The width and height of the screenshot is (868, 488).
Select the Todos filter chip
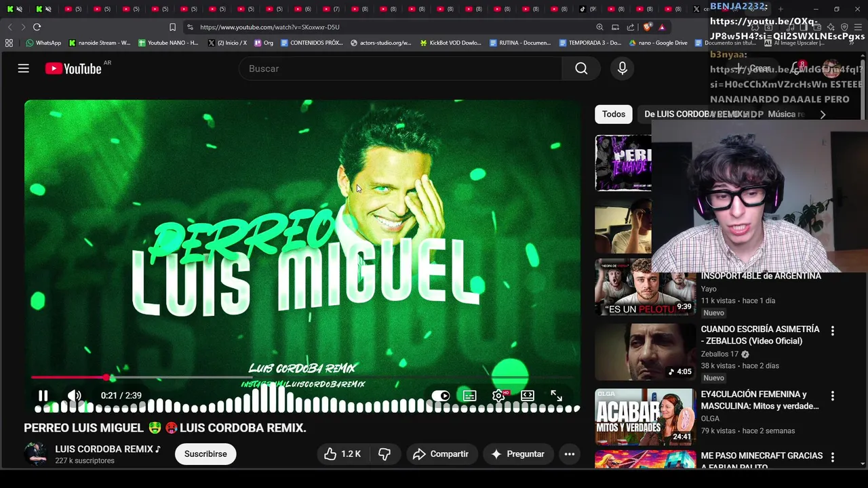[x=614, y=114]
